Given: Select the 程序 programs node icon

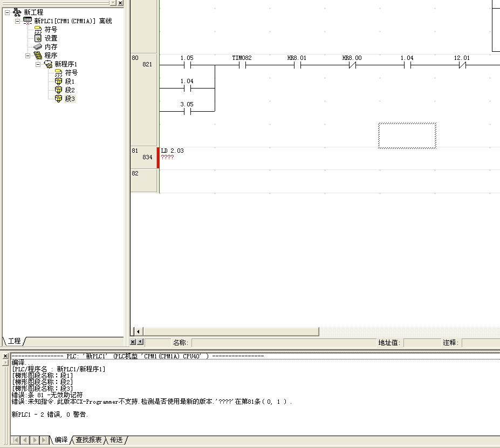Looking at the screenshot, I should [38, 56].
